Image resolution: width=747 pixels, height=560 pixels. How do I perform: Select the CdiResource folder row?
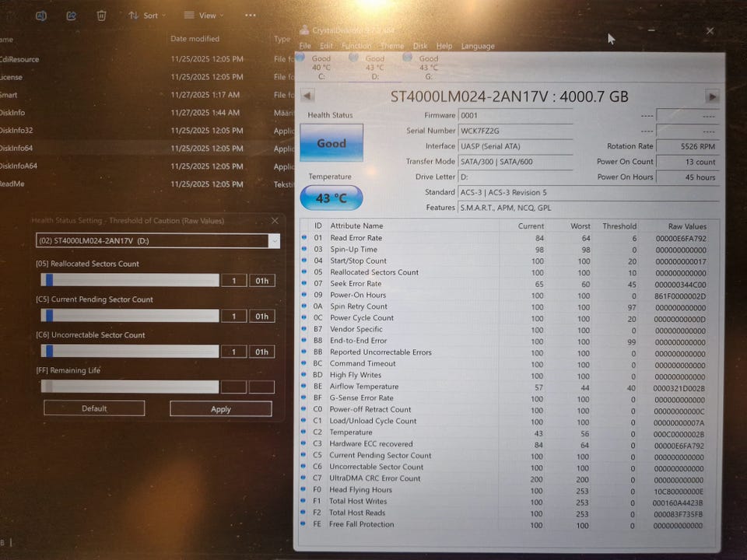pyautogui.click(x=148, y=59)
